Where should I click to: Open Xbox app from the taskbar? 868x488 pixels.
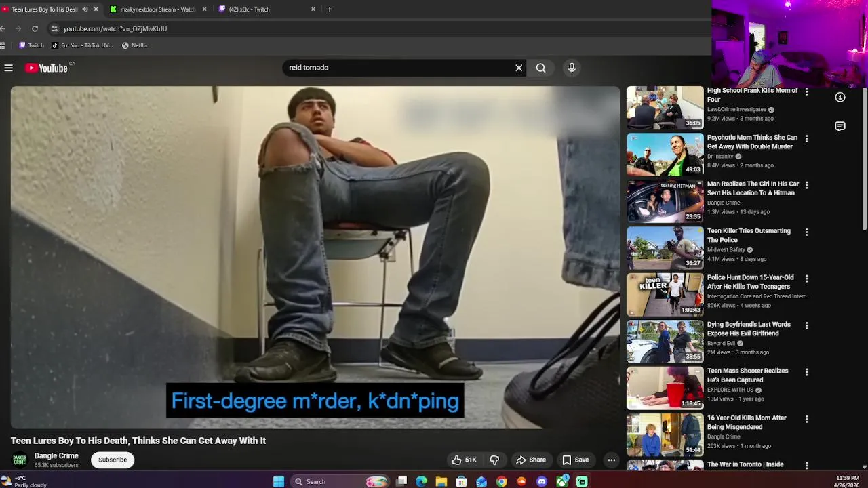(562, 481)
